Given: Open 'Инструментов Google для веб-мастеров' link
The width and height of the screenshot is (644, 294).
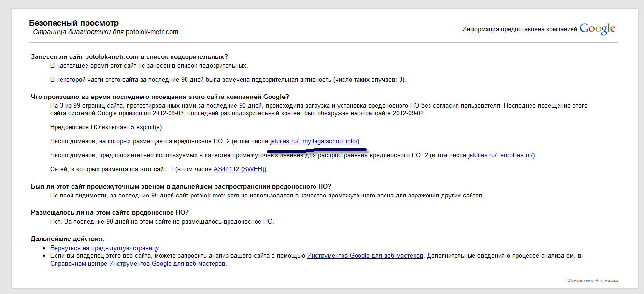Looking at the screenshot, I should pos(365,256).
